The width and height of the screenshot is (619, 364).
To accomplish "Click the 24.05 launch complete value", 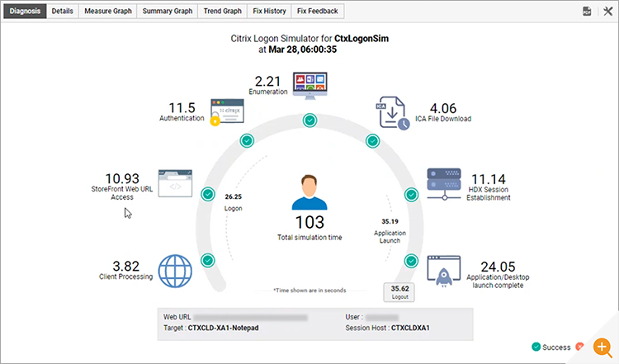I will [x=498, y=267].
